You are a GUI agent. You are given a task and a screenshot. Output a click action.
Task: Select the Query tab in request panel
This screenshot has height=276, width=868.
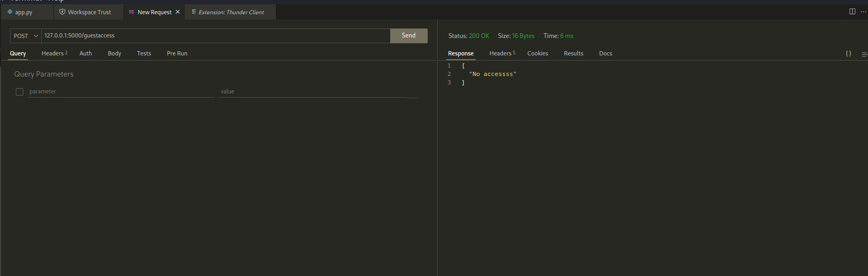click(x=18, y=53)
